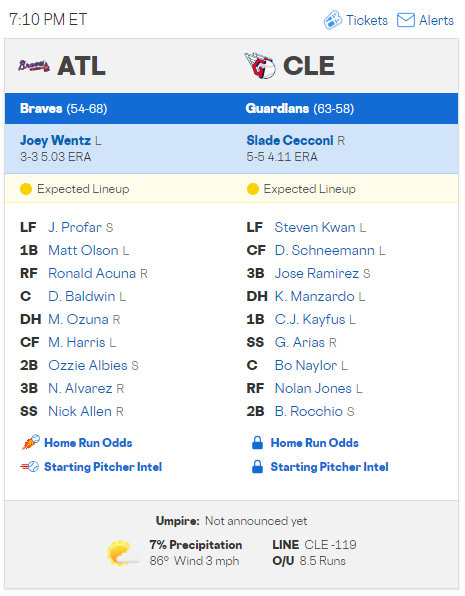Click the Cleveland Guardians team logo
This screenshot has width=465, height=596.
click(x=260, y=66)
